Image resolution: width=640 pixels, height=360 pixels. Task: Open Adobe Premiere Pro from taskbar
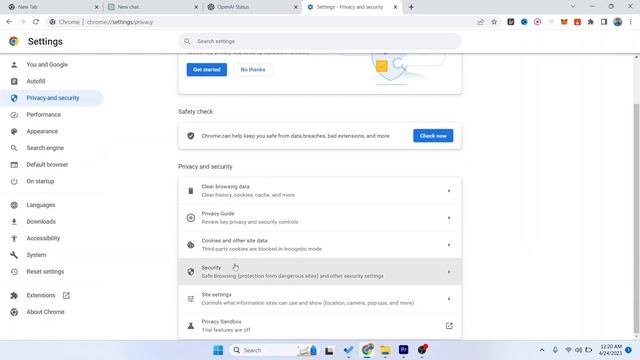point(403,350)
